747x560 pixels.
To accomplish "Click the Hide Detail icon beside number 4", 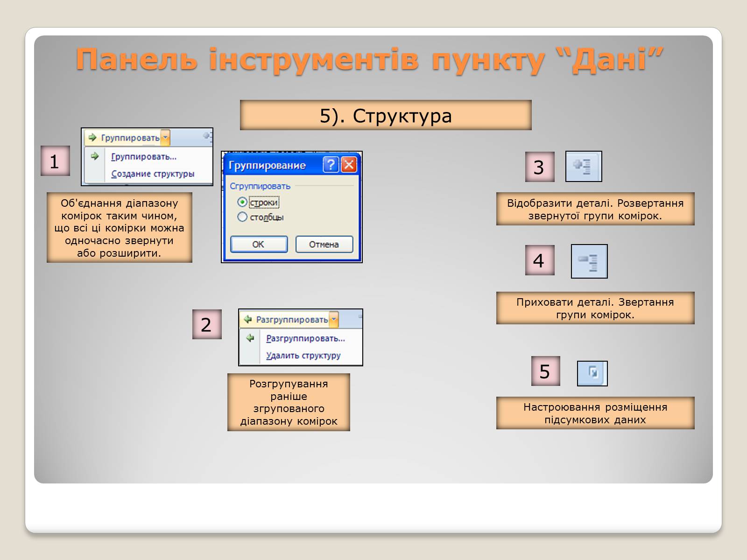I will coord(589,261).
